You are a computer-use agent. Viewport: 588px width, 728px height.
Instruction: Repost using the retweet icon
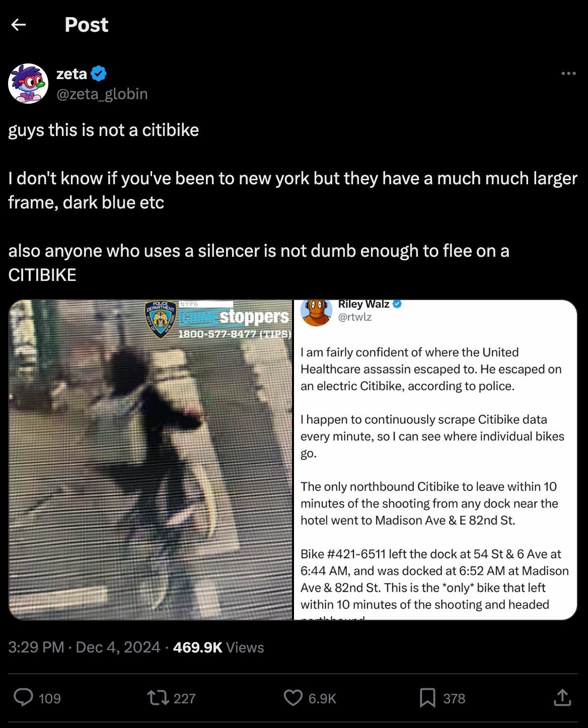(x=158, y=698)
